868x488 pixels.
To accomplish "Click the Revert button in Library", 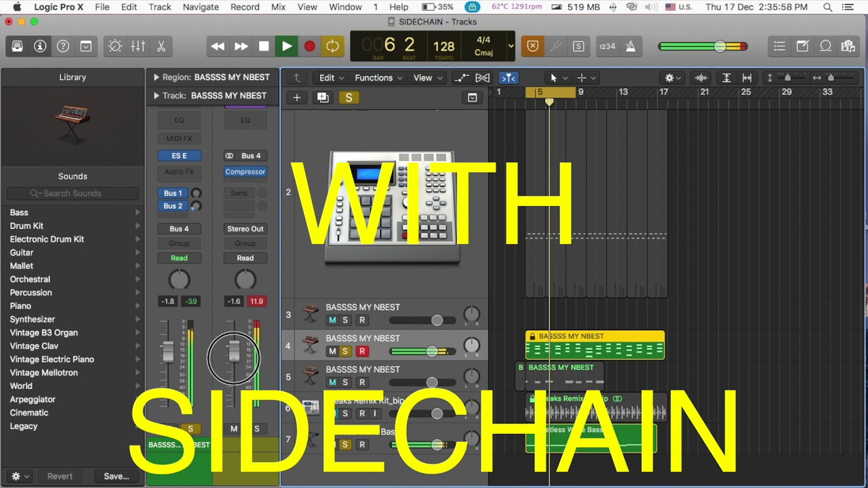I will coord(60,476).
